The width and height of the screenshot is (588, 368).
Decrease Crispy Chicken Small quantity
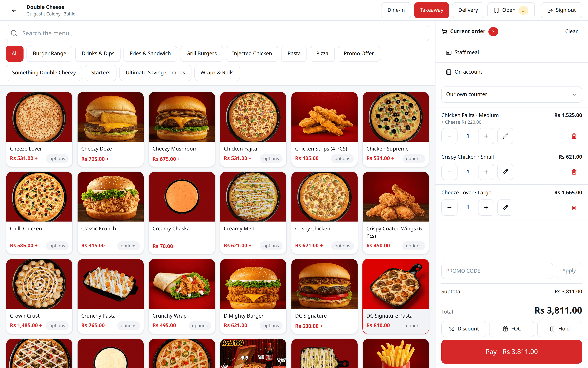[x=449, y=172]
